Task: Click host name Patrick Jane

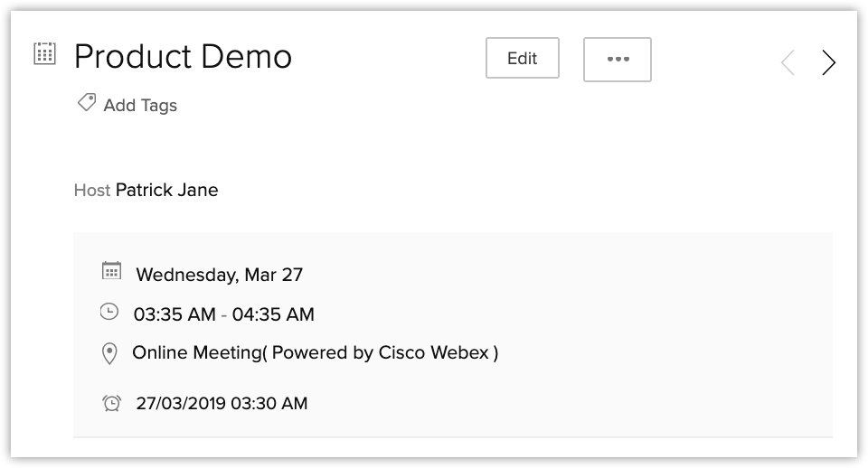Action: (x=166, y=190)
